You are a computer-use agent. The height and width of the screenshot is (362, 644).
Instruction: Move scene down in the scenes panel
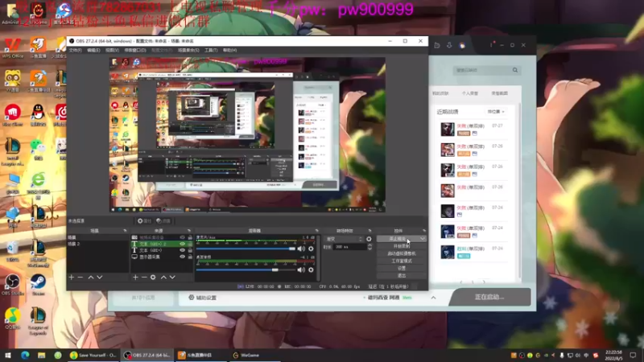100,278
